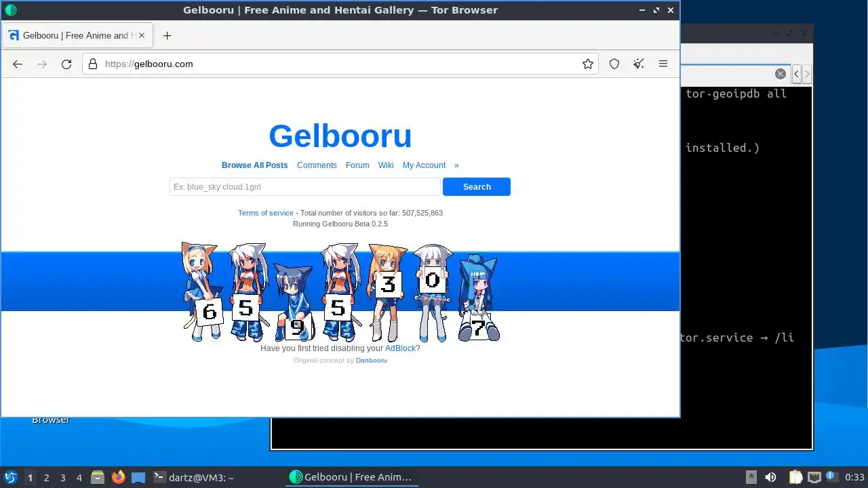
Task: Go back using the browser back arrow
Action: point(18,64)
